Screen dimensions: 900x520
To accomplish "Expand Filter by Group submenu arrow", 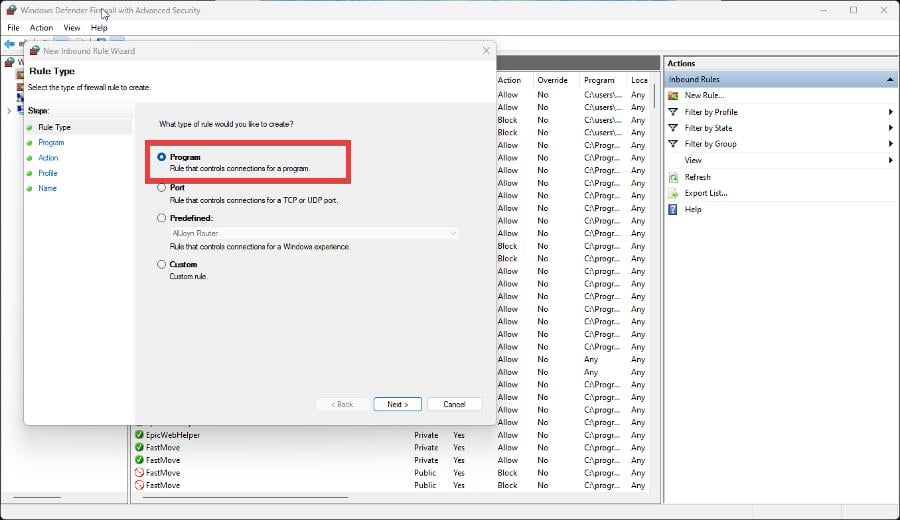I will pyautogui.click(x=891, y=144).
